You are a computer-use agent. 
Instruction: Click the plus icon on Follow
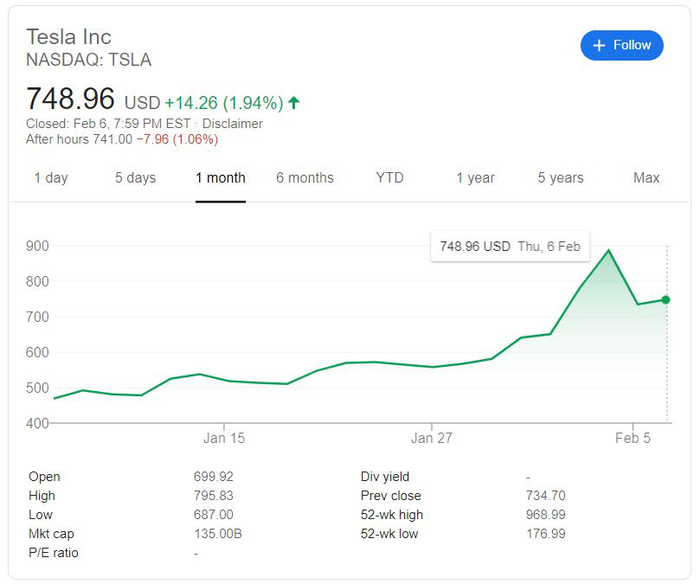click(598, 45)
